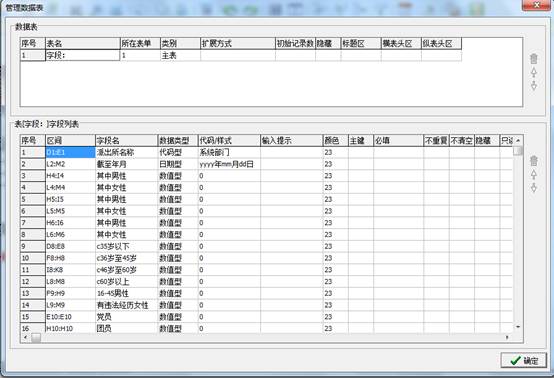Open the 日期型 data type cell in row 2
Screen dimensions: 554x378
[x=177, y=164]
